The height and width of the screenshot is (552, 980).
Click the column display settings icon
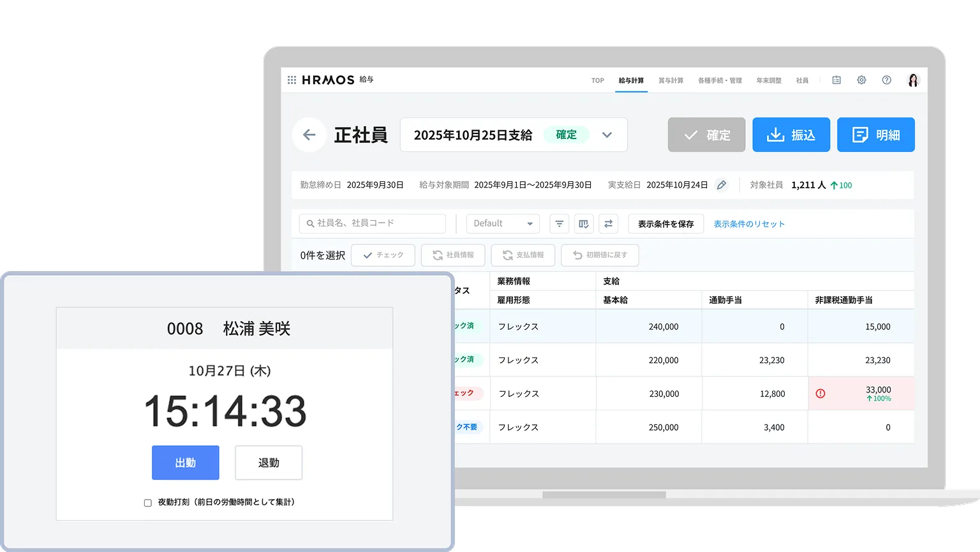click(584, 223)
